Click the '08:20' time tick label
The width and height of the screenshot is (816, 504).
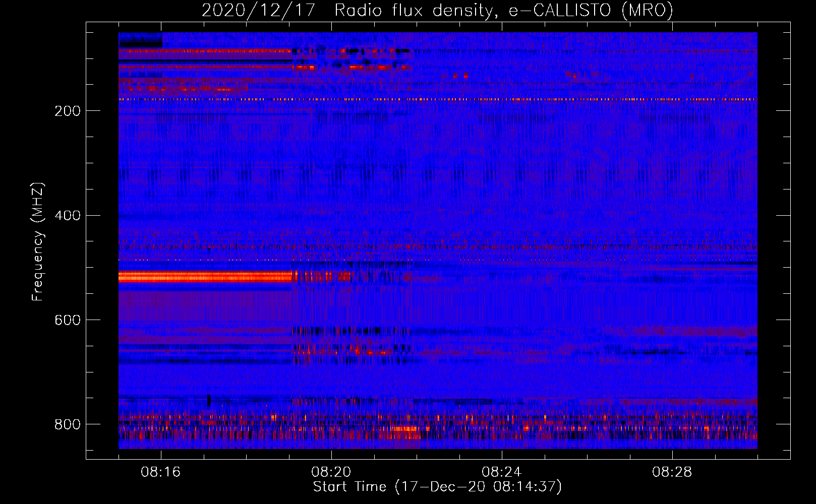pos(331,472)
